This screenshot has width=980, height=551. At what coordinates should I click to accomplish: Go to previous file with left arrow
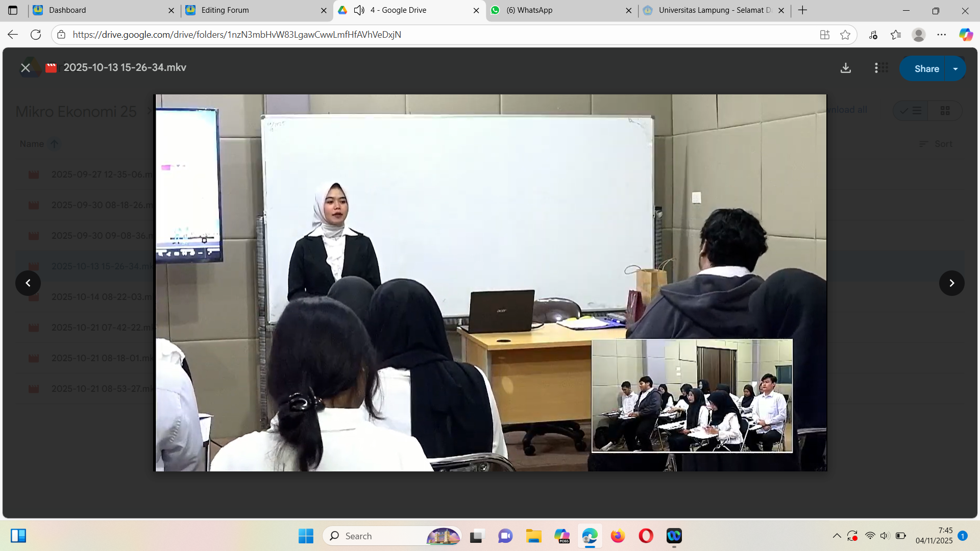pos(28,283)
